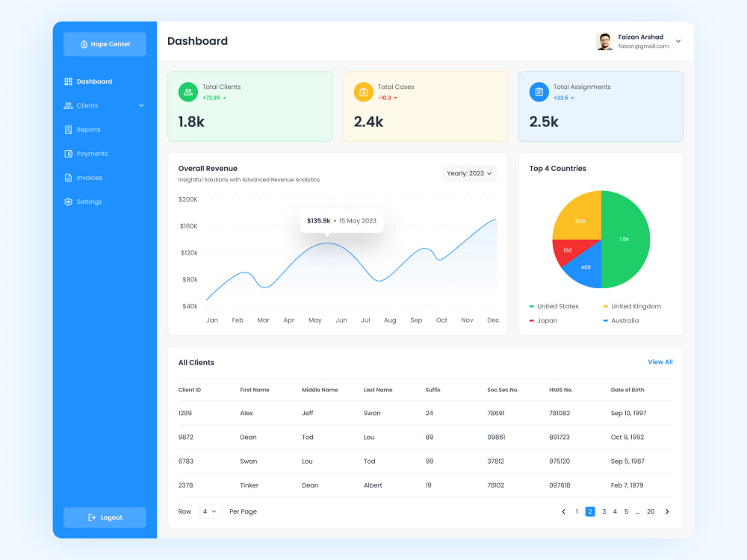
Task: Select current page 2 in pagination
Action: pos(590,511)
